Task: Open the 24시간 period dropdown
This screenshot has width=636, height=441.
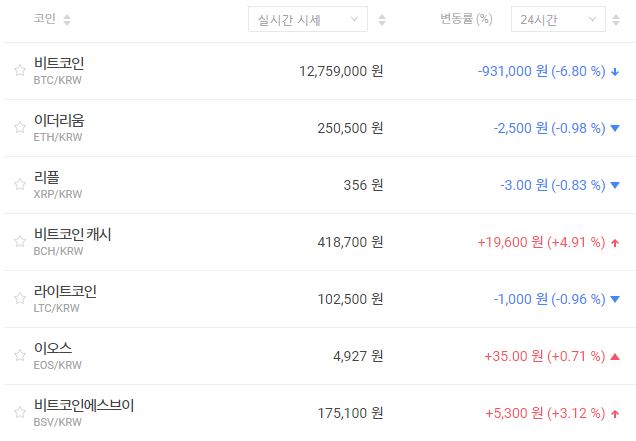Action: (x=557, y=20)
